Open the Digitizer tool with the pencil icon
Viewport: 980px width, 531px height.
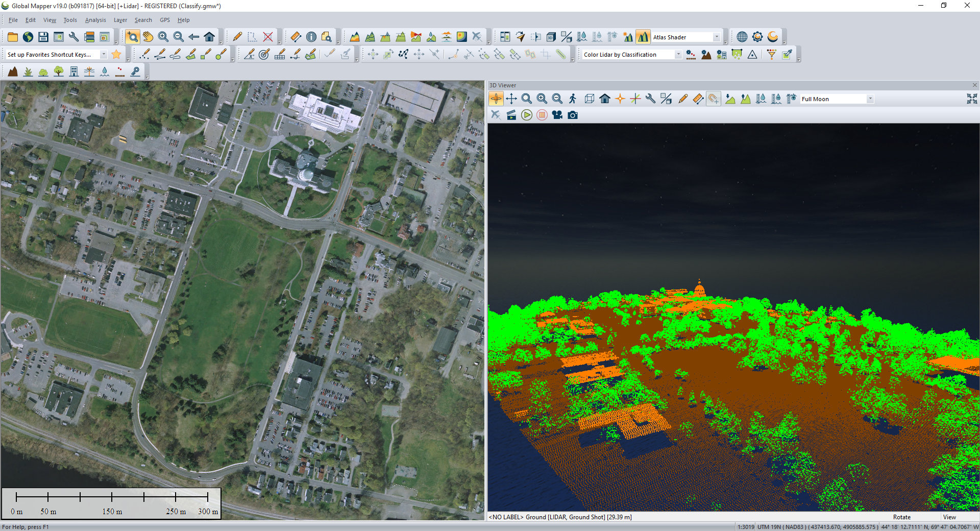pos(237,37)
